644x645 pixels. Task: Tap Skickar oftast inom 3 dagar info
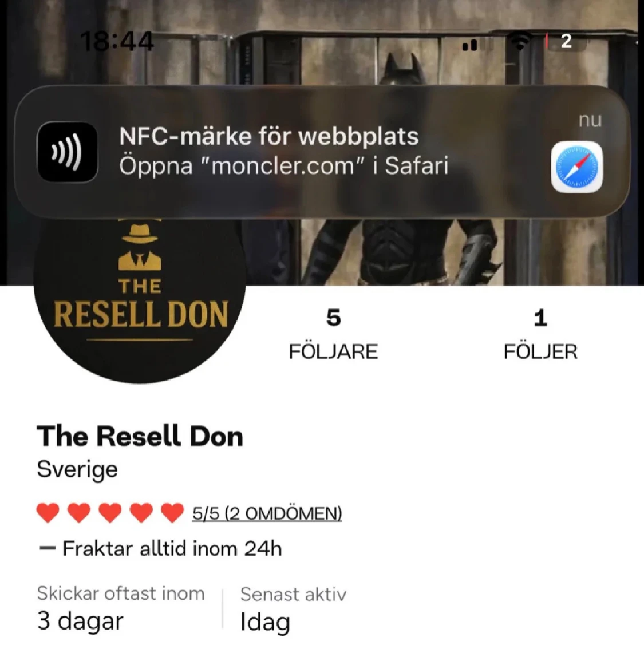[121, 608]
